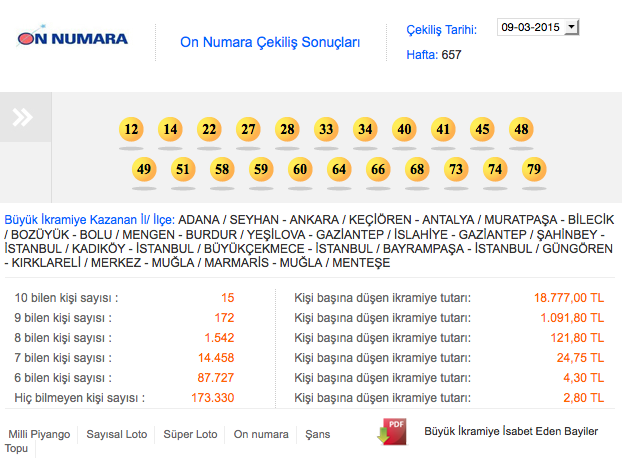Click yellow ball number 79
Image resolution: width=622 pixels, height=468 pixels.
pos(534,169)
